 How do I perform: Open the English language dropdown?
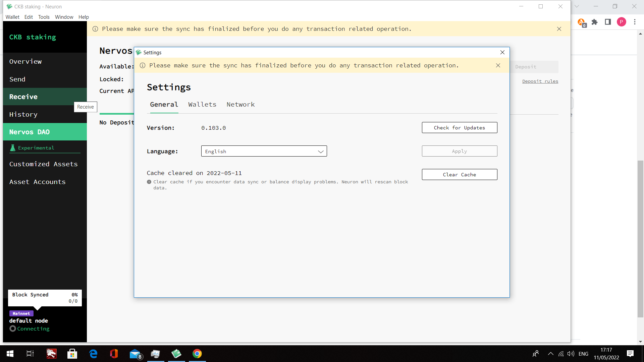pos(264,151)
